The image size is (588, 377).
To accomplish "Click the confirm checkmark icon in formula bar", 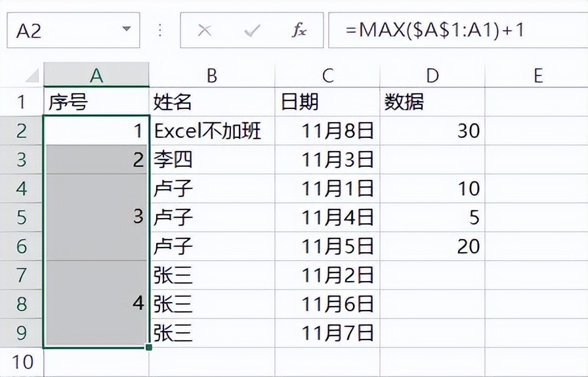I will click(x=252, y=30).
